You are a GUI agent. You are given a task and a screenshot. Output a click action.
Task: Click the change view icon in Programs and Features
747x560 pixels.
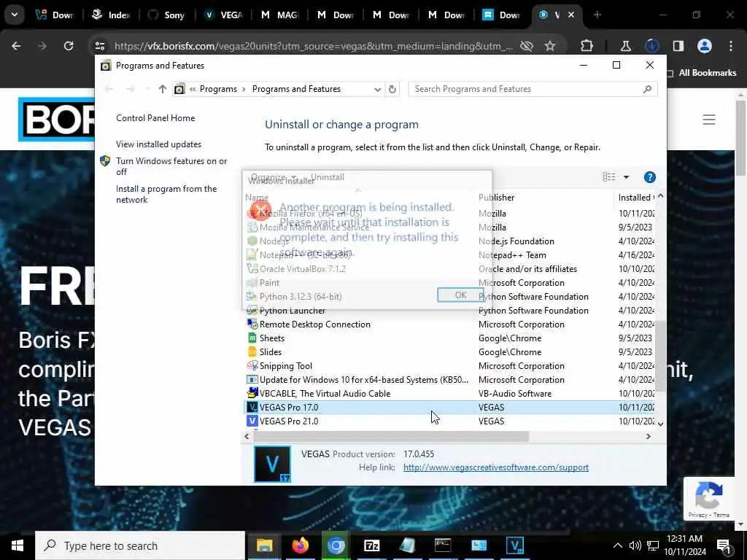click(x=609, y=177)
